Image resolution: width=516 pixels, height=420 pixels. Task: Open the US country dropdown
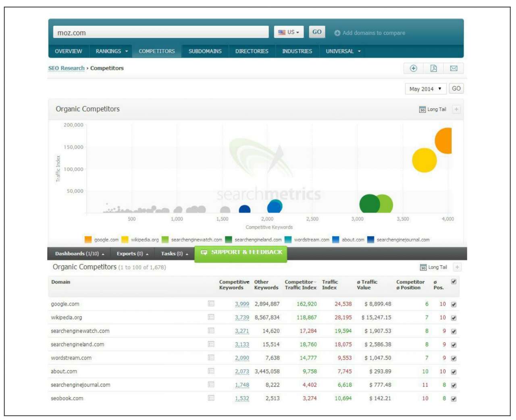tap(289, 32)
